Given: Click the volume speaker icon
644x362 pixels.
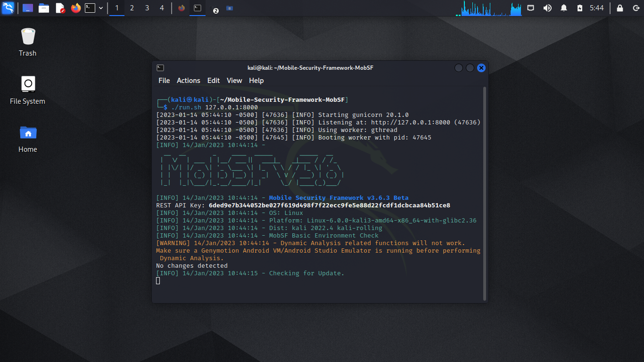Looking at the screenshot, I should point(547,8).
